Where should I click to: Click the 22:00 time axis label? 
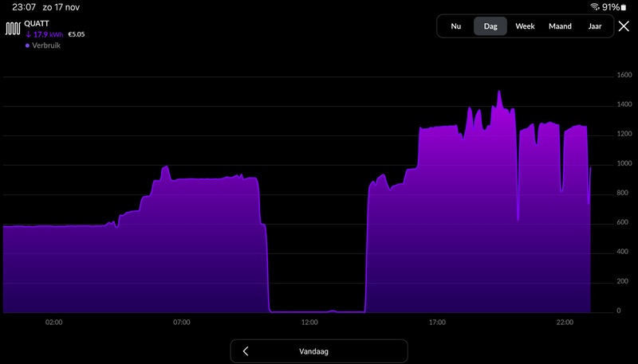[565, 323]
